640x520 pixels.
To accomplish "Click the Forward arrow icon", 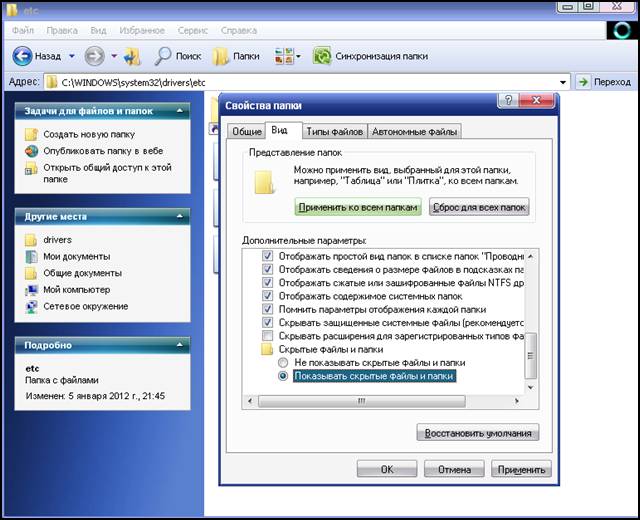I will pyautogui.click(x=94, y=56).
